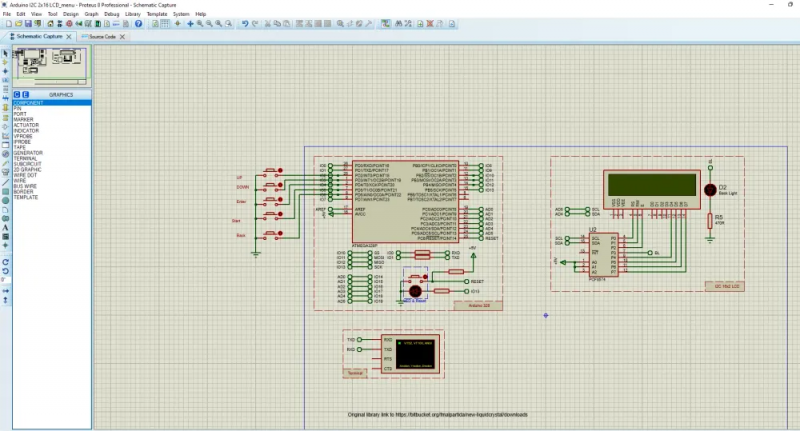Image resolution: width=800 pixels, height=431 pixels.
Task: Select the 2D circle graphics tool
Action: (6, 200)
